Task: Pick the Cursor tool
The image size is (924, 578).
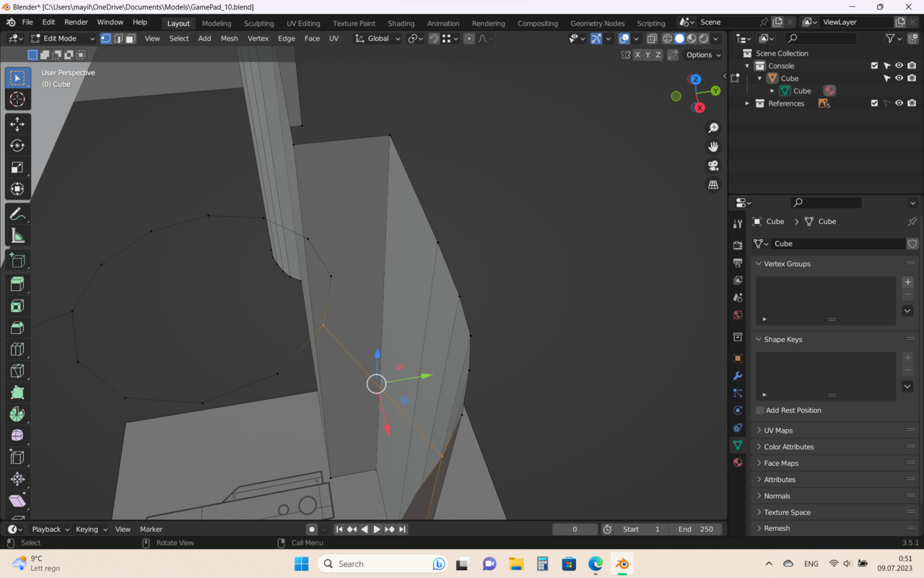Action: point(17,100)
